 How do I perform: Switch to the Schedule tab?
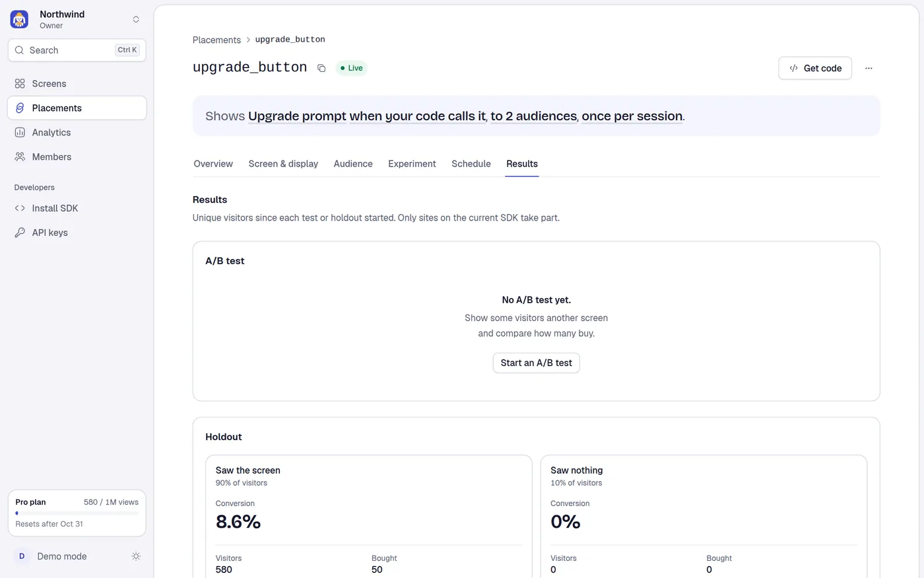click(x=471, y=164)
